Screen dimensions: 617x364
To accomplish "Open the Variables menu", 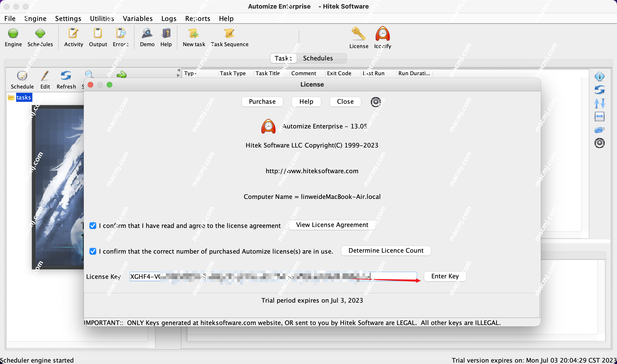I will (138, 18).
